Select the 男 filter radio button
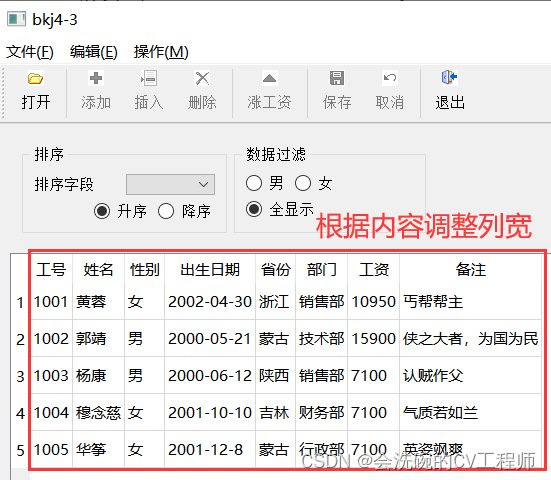 (254, 183)
